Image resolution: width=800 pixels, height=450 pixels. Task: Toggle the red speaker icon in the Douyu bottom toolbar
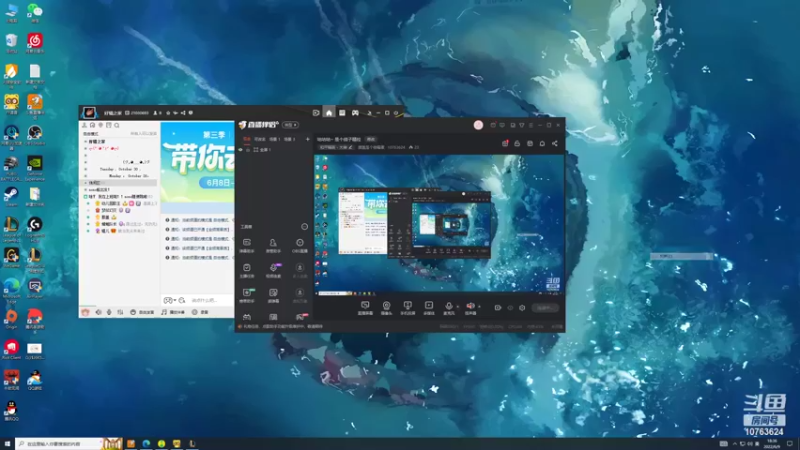tap(470, 308)
